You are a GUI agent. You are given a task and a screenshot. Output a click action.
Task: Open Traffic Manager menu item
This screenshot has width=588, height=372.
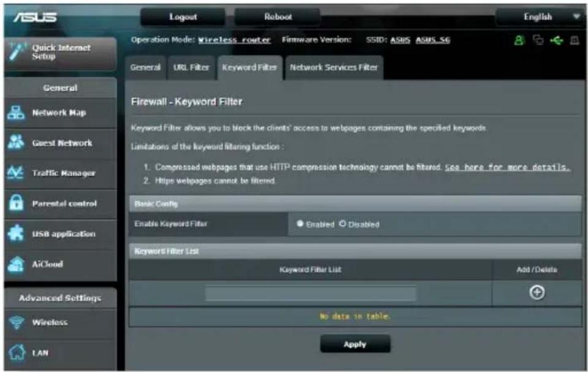tap(60, 173)
